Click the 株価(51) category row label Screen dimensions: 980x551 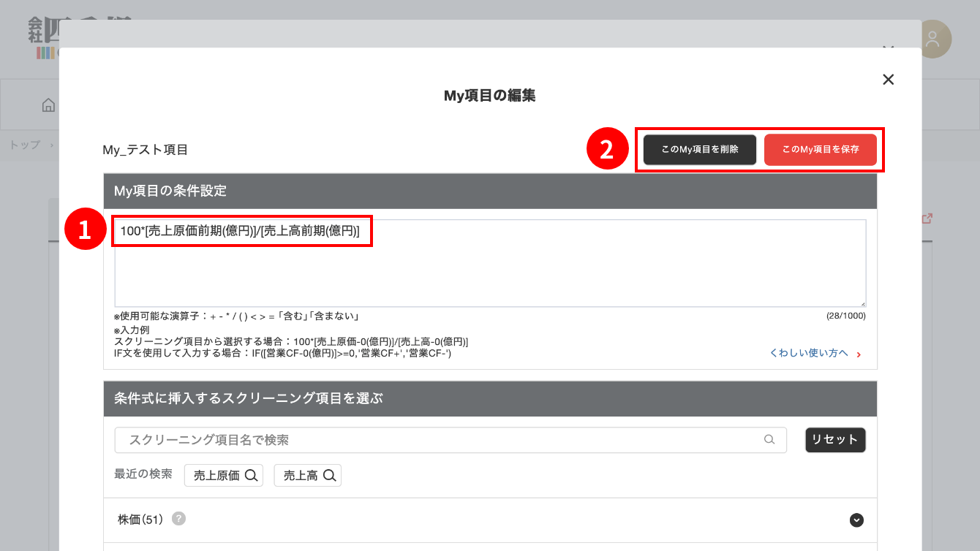(x=140, y=520)
